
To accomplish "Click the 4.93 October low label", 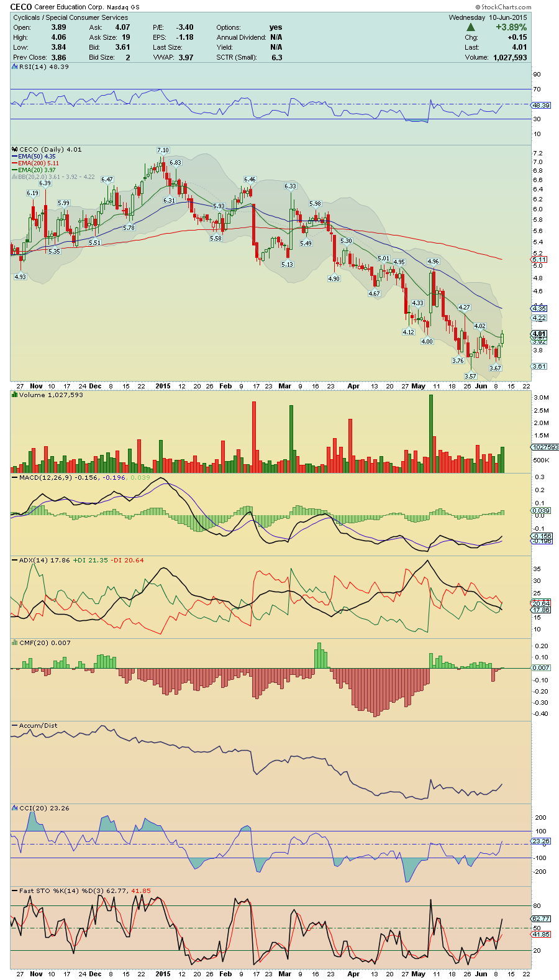I will tap(20, 277).
